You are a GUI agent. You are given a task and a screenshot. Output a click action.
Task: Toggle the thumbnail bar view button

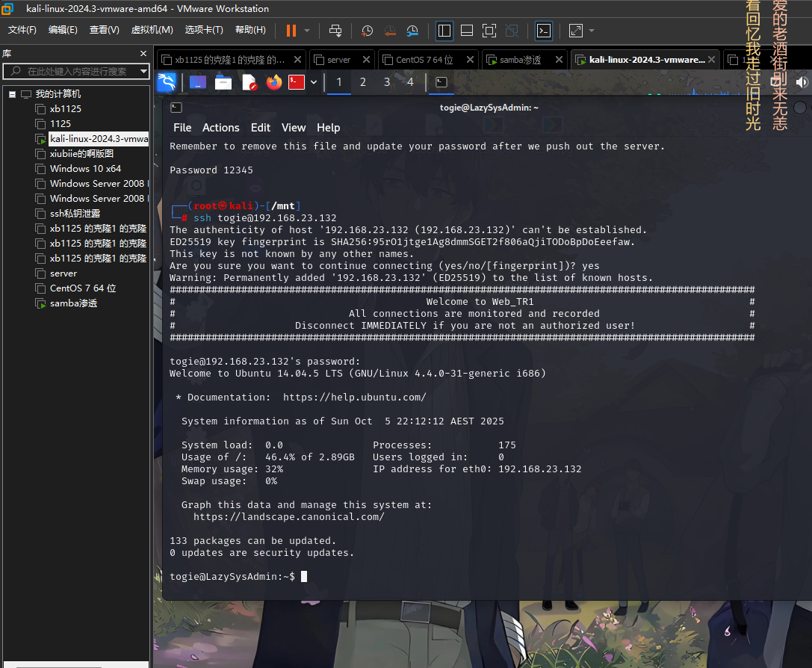click(467, 31)
